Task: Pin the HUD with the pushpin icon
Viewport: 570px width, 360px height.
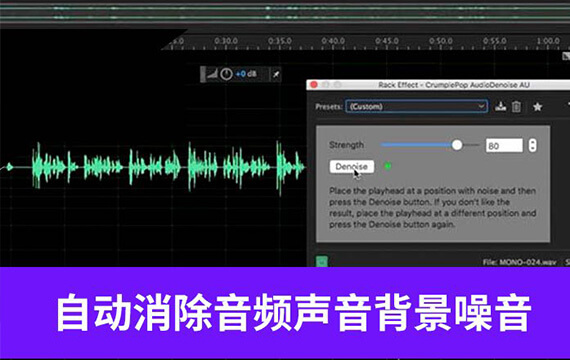Action: tap(276, 74)
